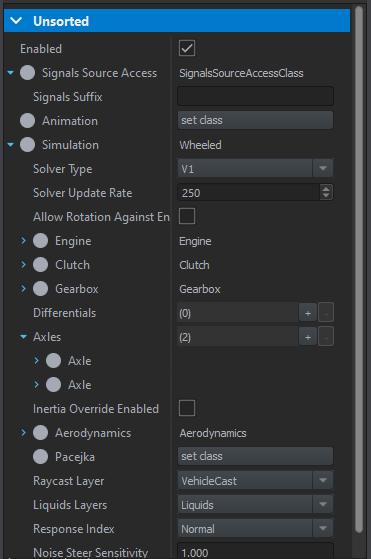The width and height of the screenshot is (371, 559).
Task: Expand the Gearbox property row
Action: coord(24,288)
